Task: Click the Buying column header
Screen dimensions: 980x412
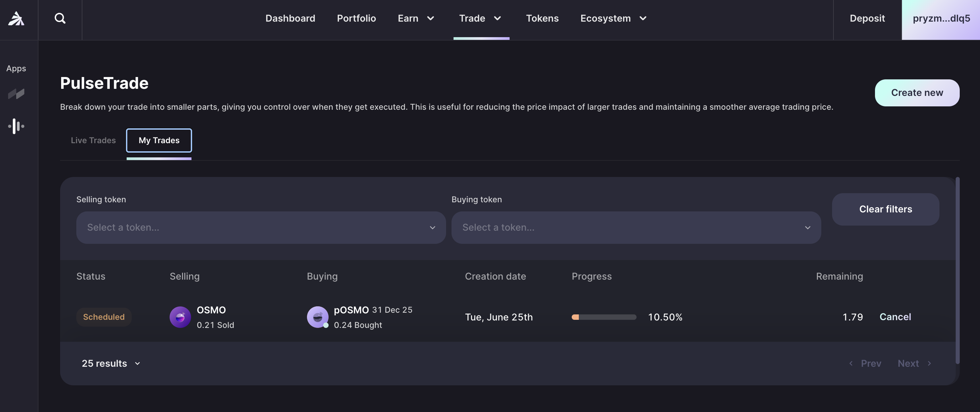Action: coord(322,276)
